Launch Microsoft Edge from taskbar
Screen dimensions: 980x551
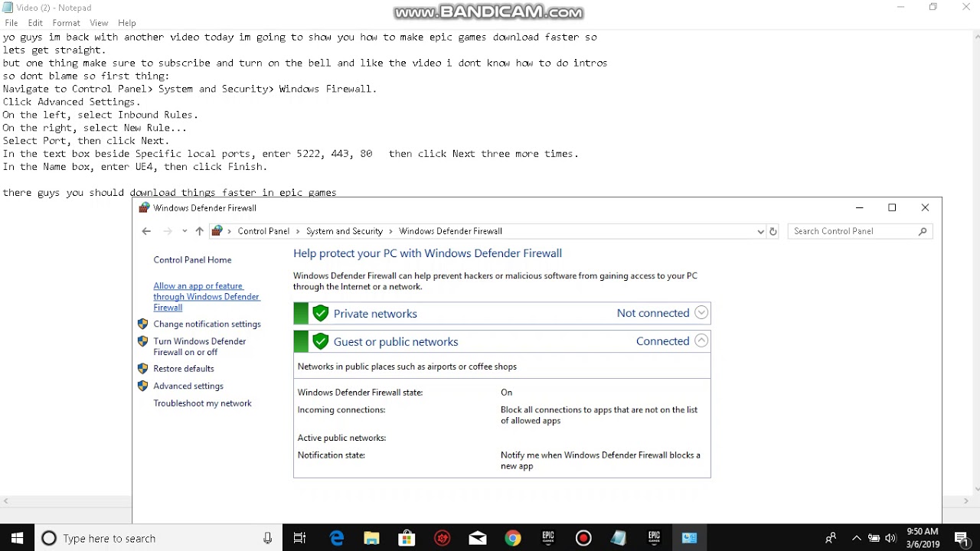click(x=337, y=538)
